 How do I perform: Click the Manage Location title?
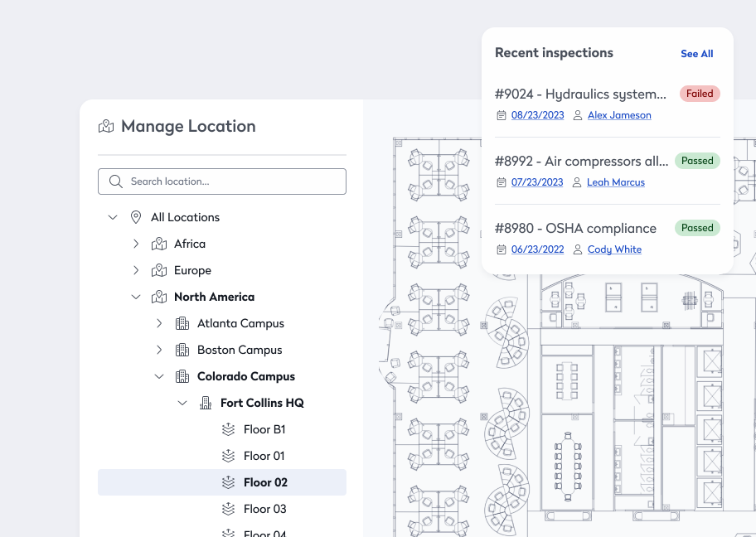(188, 126)
